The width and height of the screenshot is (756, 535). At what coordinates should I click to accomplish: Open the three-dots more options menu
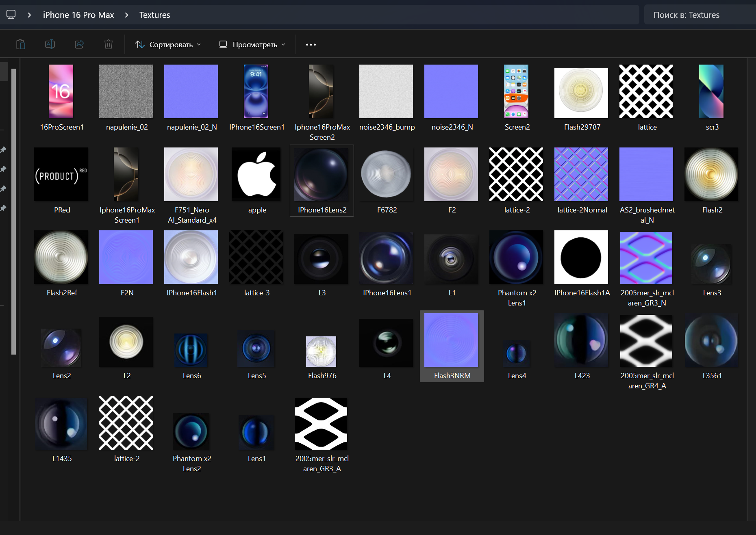[x=311, y=45]
